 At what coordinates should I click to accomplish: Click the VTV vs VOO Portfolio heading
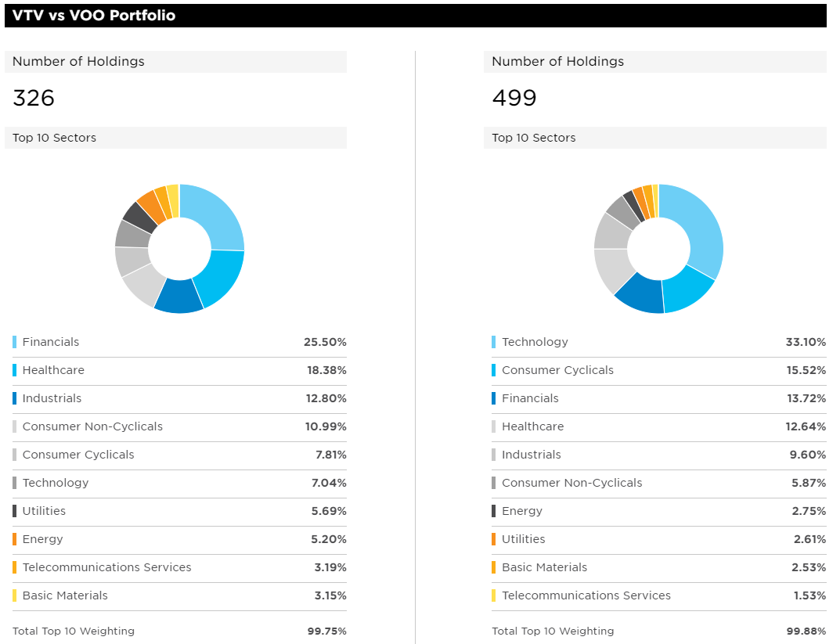pyautogui.click(x=94, y=15)
